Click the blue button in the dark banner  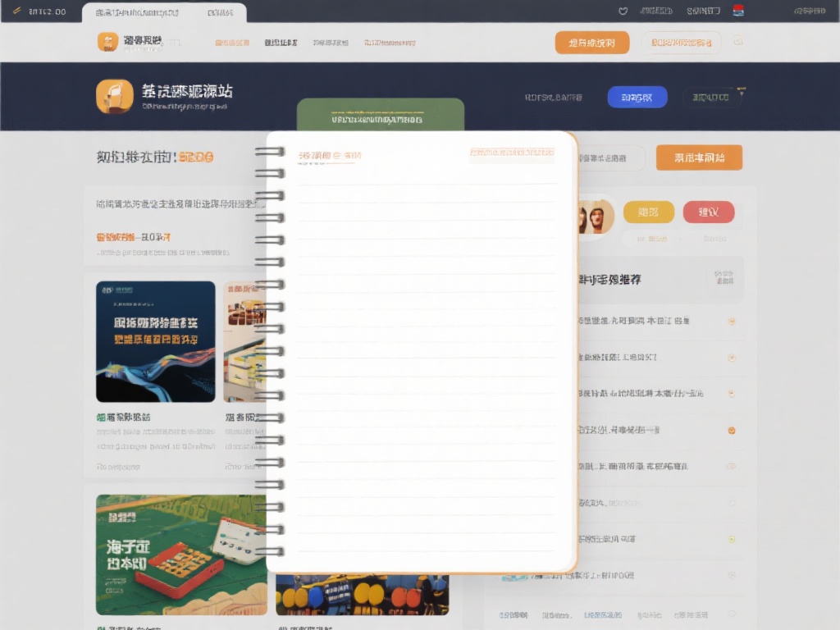(x=637, y=97)
